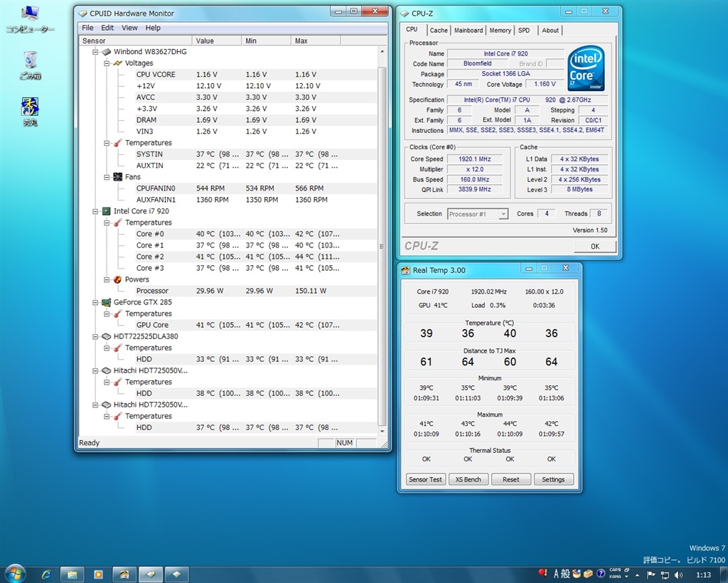Select the 秀丸 desktop icon
This screenshot has height=583, width=728.
(30, 112)
